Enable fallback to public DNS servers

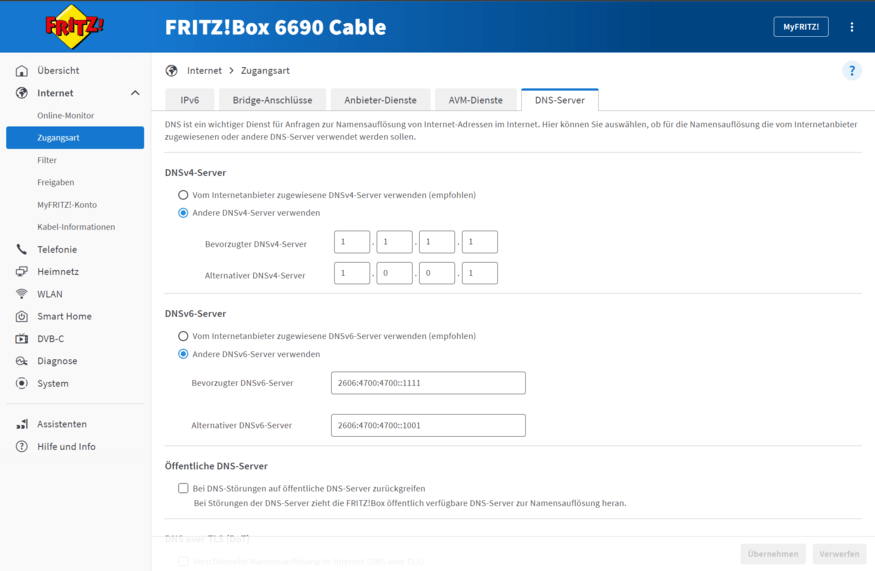183,488
